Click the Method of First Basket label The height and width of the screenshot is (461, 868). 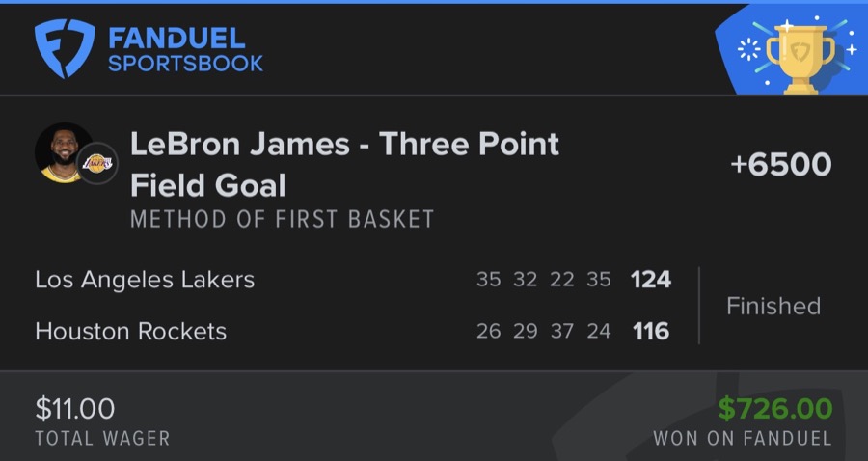point(283,219)
